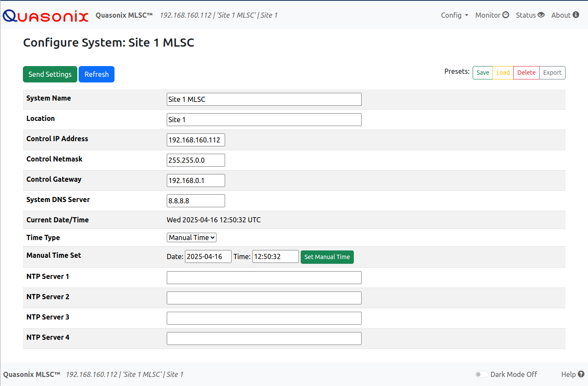Click the Quasonix logo
This screenshot has width=588, height=386.
click(x=45, y=15)
